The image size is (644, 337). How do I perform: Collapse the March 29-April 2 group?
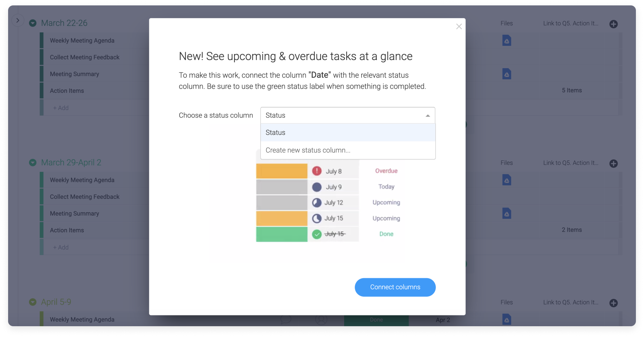(33, 163)
